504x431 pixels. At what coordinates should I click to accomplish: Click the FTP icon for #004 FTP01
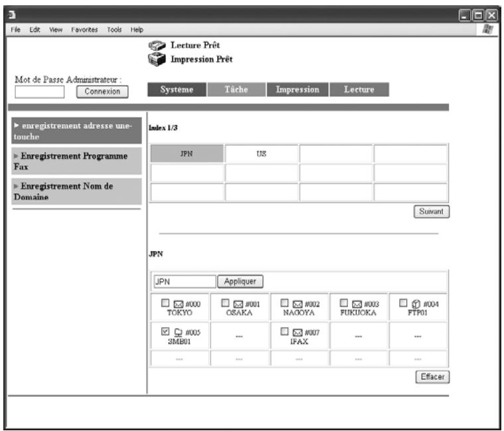click(x=416, y=303)
